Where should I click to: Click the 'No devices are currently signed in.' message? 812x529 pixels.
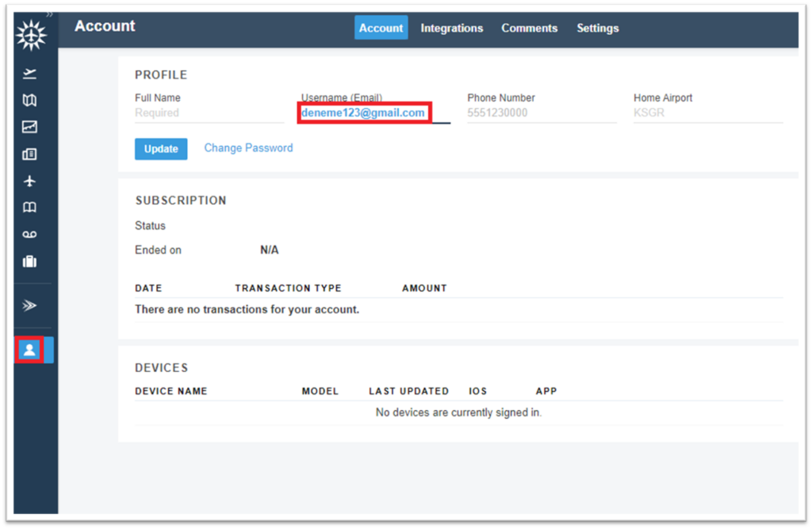click(458, 412)
